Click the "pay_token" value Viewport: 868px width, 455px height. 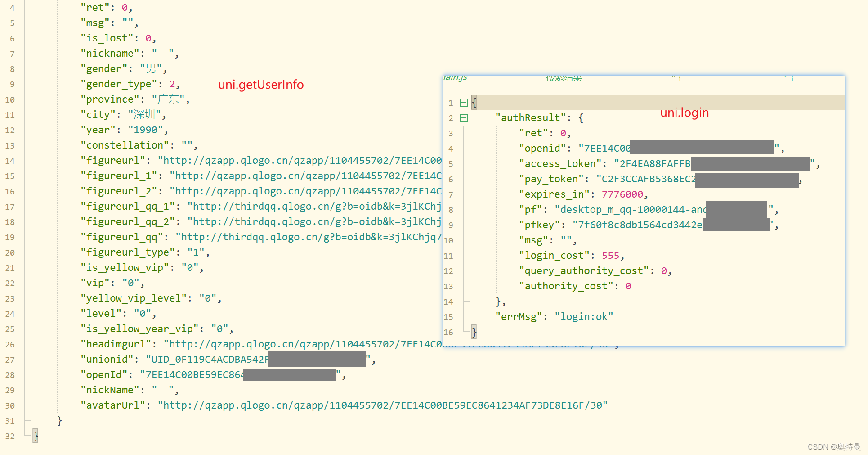[698, 179]
